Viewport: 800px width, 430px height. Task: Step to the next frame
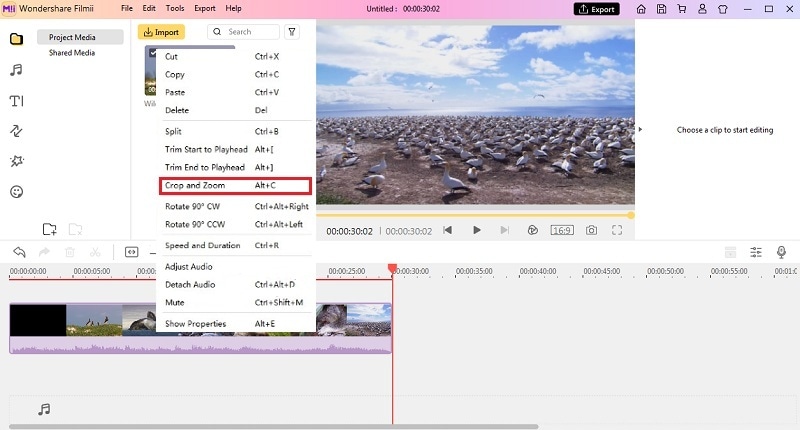(505, 230)
